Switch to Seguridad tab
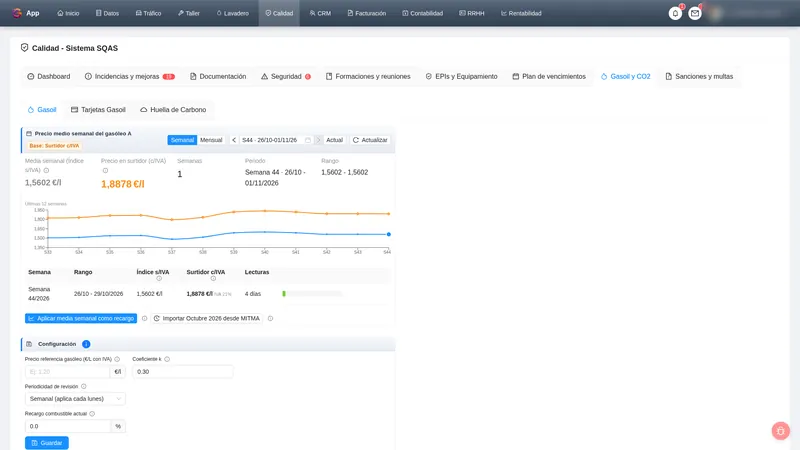The width and height of the screenshot is (800, 450). point(286,77)
